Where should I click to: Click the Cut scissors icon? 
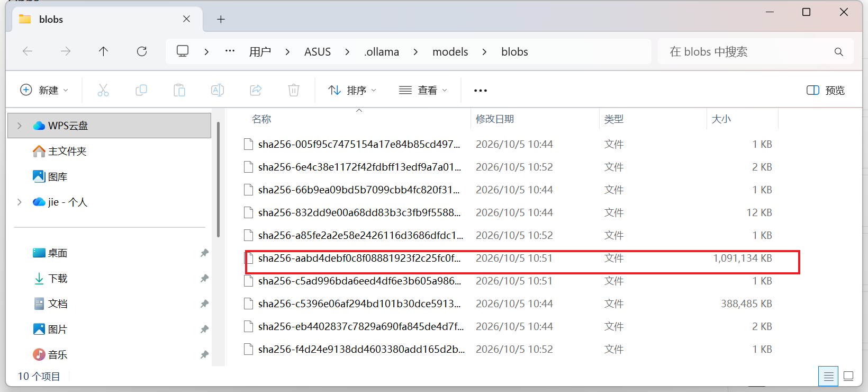point(103,90)
